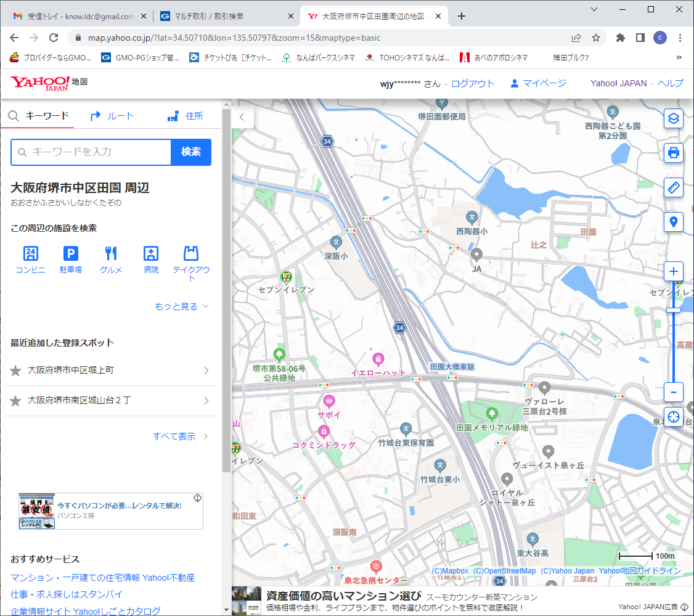Collapse the left sidebar panel
694x616 pixels.
pos(242,117)
